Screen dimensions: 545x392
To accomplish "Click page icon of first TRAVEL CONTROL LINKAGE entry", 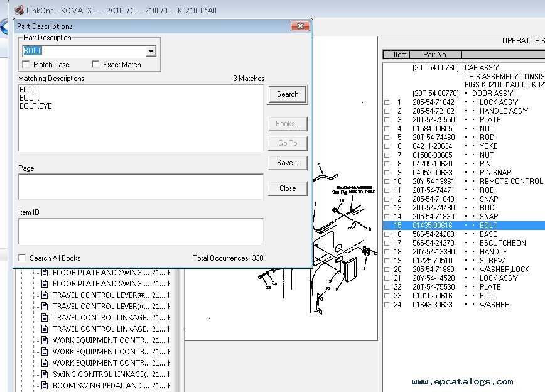I will coord(45,318).
